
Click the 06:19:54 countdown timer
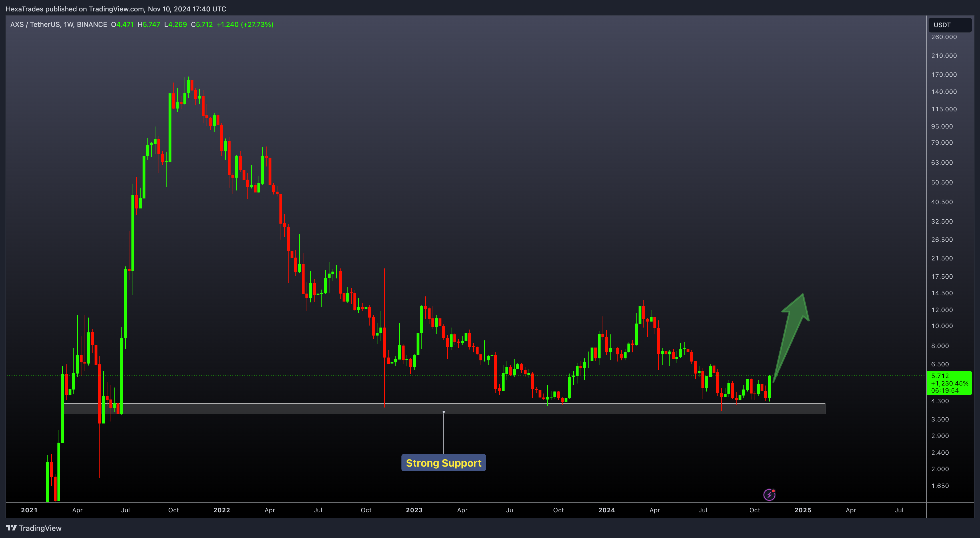tap(945, 390)
